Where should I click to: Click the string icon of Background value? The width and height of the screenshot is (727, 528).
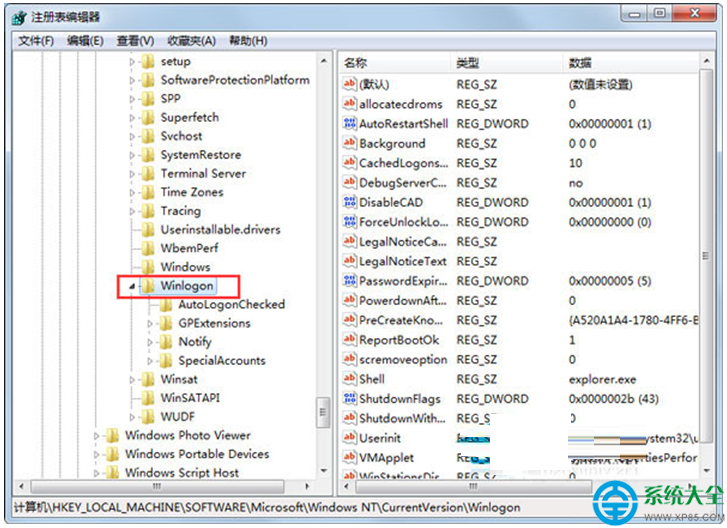point(350,143)
